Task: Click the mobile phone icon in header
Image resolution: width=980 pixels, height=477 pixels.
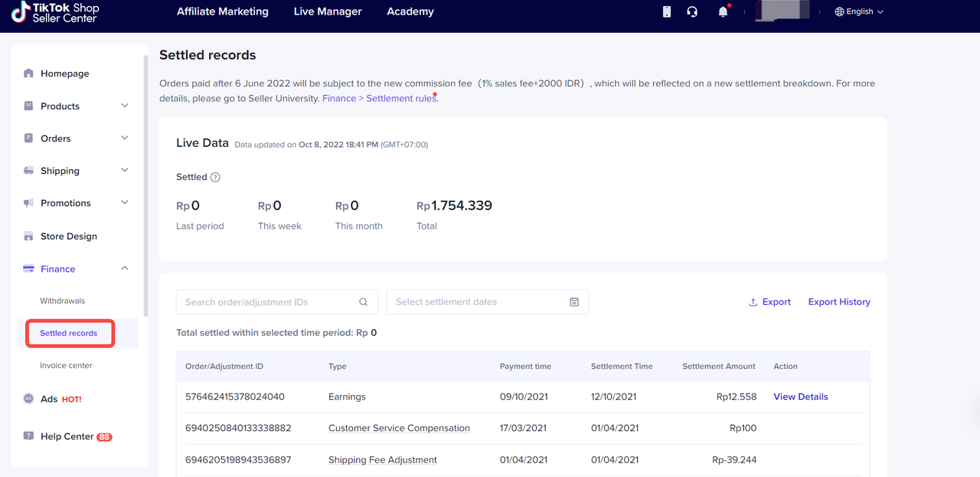Action: point(667,11)
